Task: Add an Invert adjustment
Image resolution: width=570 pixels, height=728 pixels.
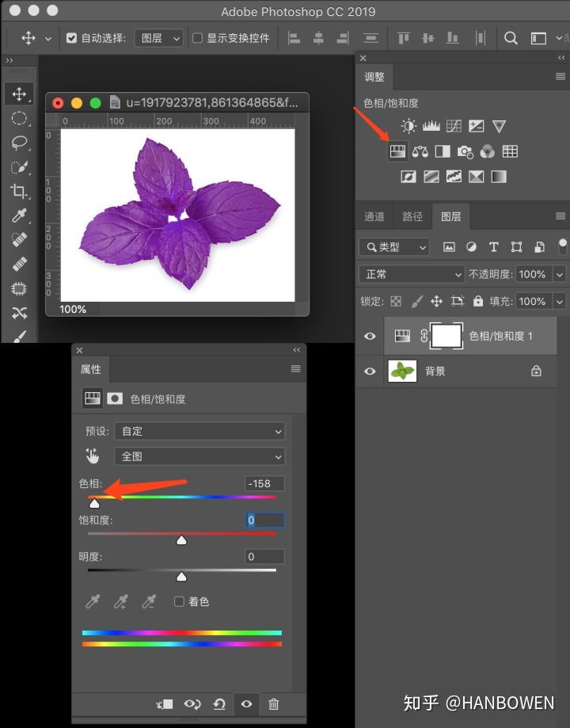Action: coord(408,177)
